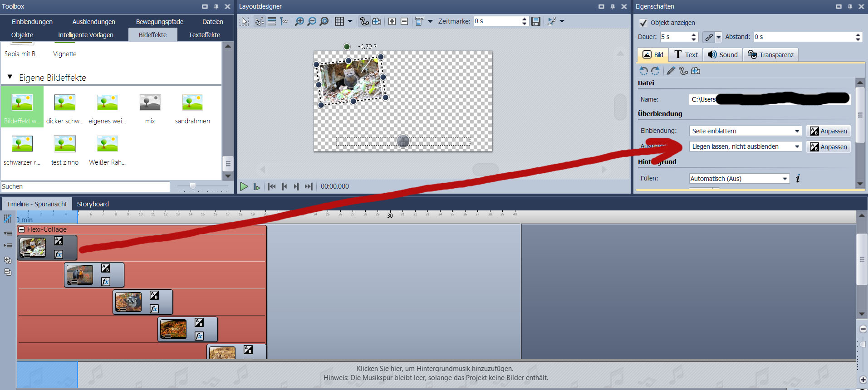
Task: Click the save timestamp floppy disk icon
Action: click(x=536, y=21)
